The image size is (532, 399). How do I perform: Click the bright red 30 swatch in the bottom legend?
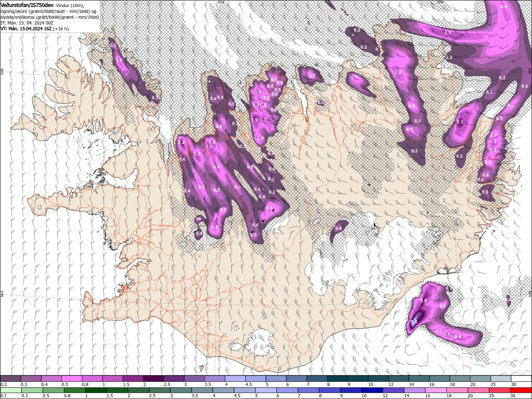(x=521, y=390)
